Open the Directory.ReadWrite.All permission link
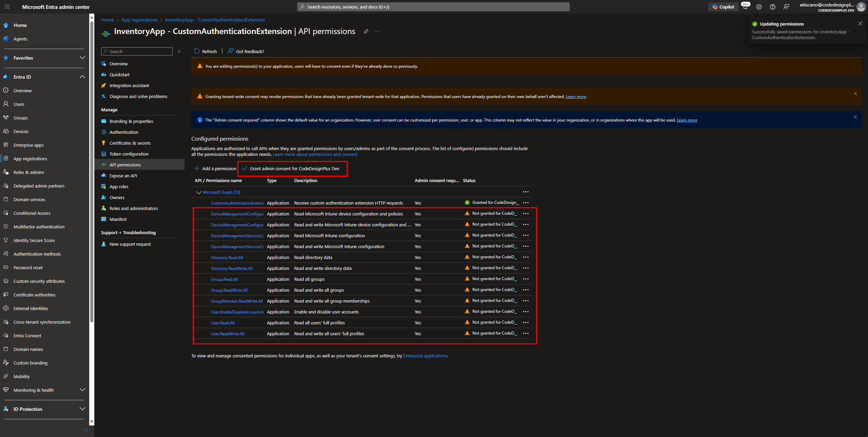 [x=232, y=269]
